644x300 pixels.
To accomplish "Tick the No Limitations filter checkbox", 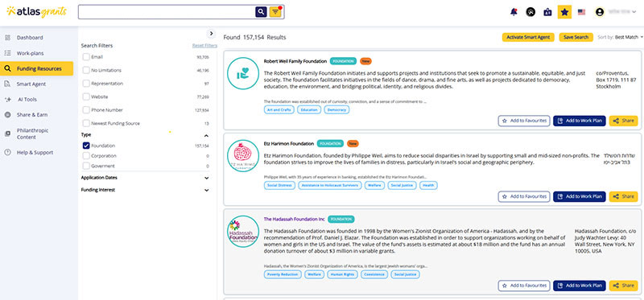I will point(86,70).
